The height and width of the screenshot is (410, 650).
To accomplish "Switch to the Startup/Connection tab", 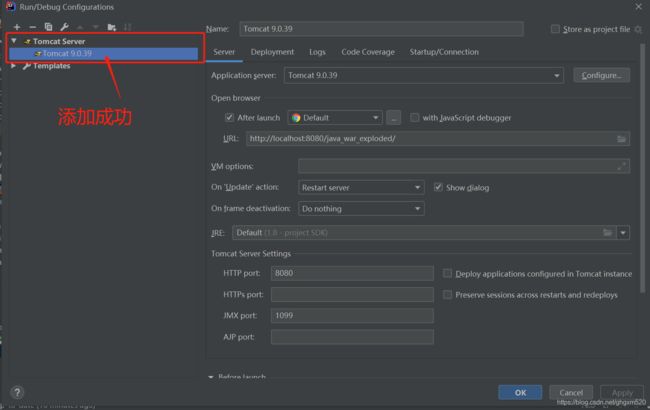I will 444,52.
